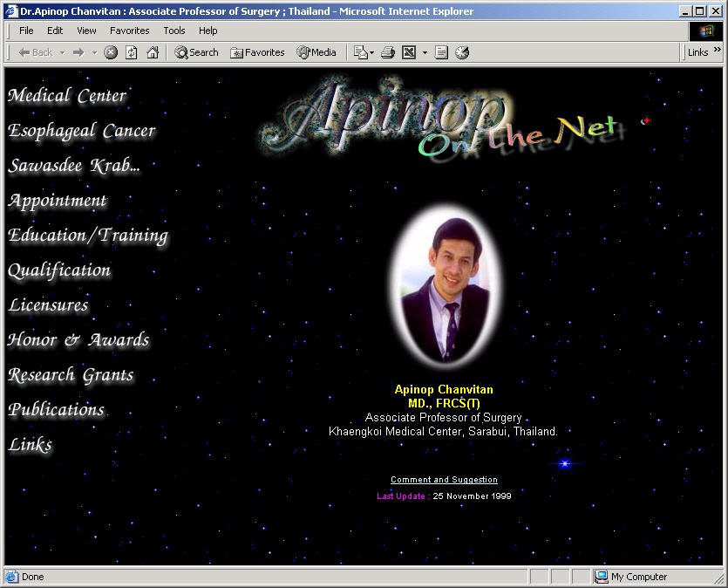728x588 pixels.
Task: Open the Tools menu
Action: [174, 31]
